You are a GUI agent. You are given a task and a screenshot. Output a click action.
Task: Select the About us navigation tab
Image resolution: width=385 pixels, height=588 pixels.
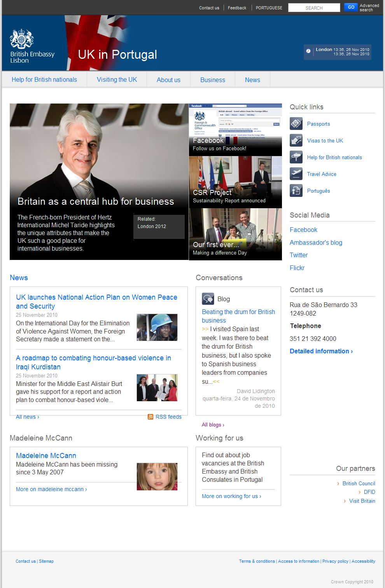168,80
